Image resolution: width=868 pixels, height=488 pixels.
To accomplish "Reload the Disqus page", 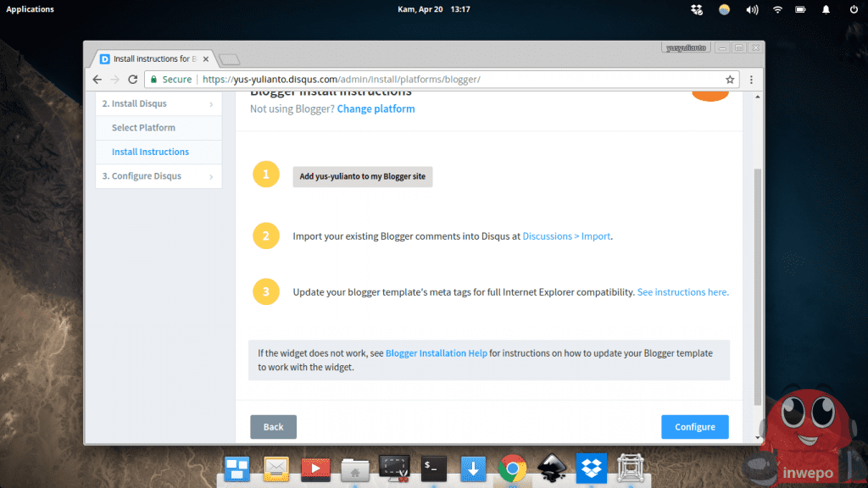I will [x=133, y=79].
